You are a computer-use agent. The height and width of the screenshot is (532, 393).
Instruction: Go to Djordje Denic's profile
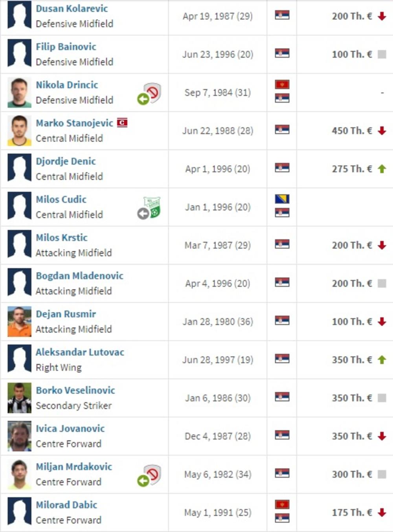click(66, 161)
